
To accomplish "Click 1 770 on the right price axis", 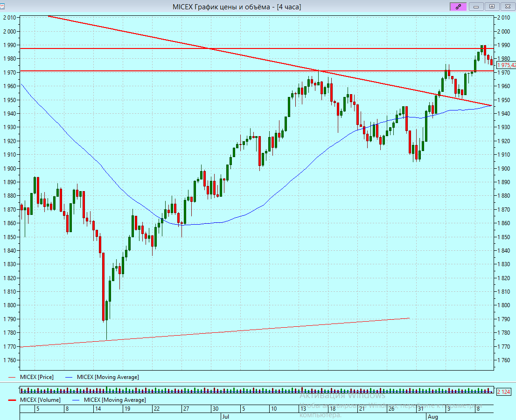I will point(504,346).
